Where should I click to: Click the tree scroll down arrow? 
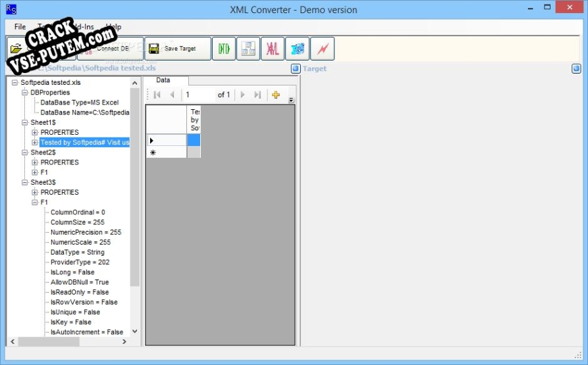[135, 331]
